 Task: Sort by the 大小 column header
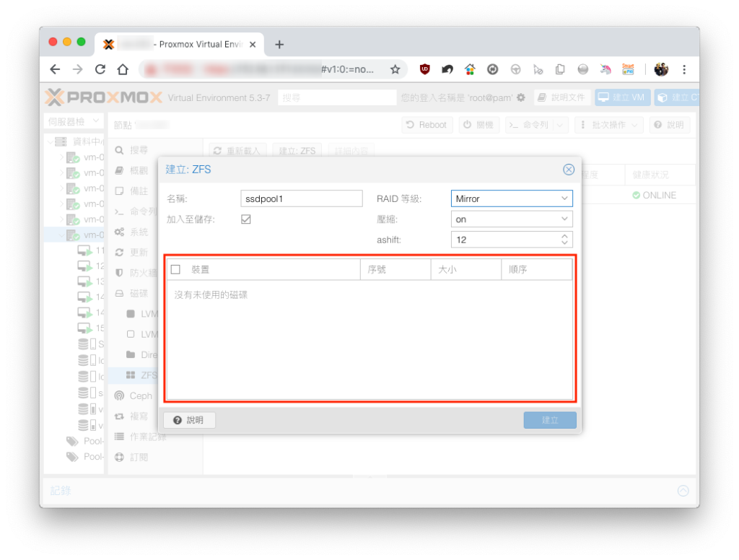pos(465,270)
